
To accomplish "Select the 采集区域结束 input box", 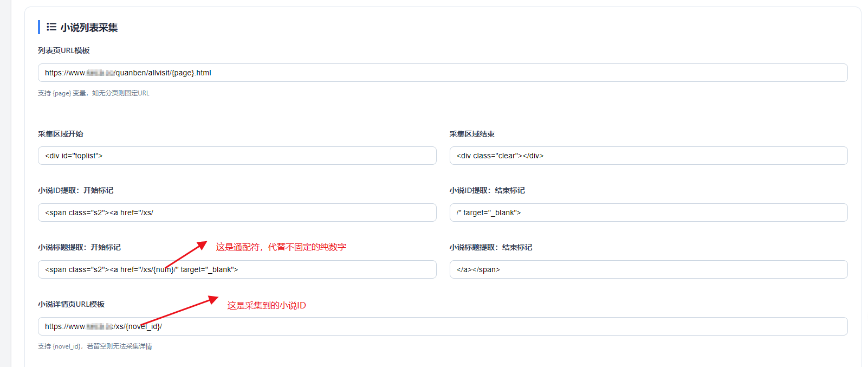I will [x=649, y=156].
